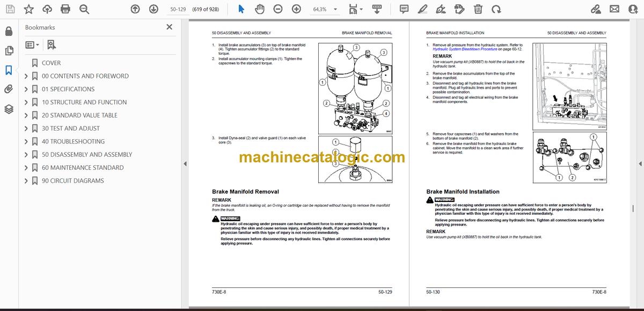Open share with others person icon

point(633,9)
